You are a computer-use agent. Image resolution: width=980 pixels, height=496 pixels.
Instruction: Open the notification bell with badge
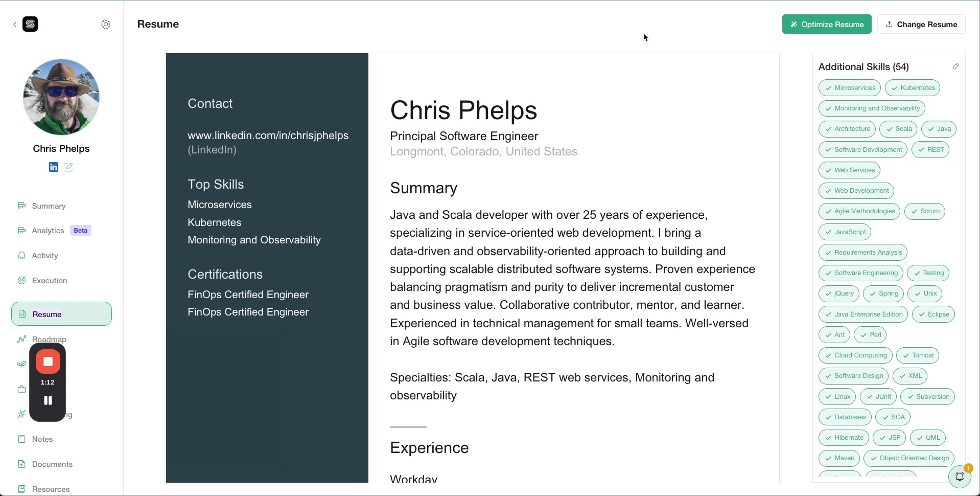(960, 477)
